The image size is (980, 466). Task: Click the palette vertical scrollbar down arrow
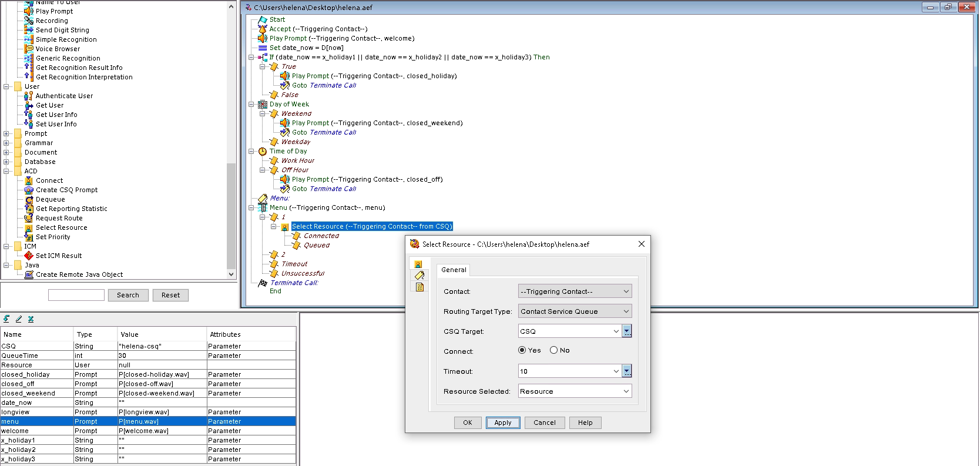[x=231, y=274]
